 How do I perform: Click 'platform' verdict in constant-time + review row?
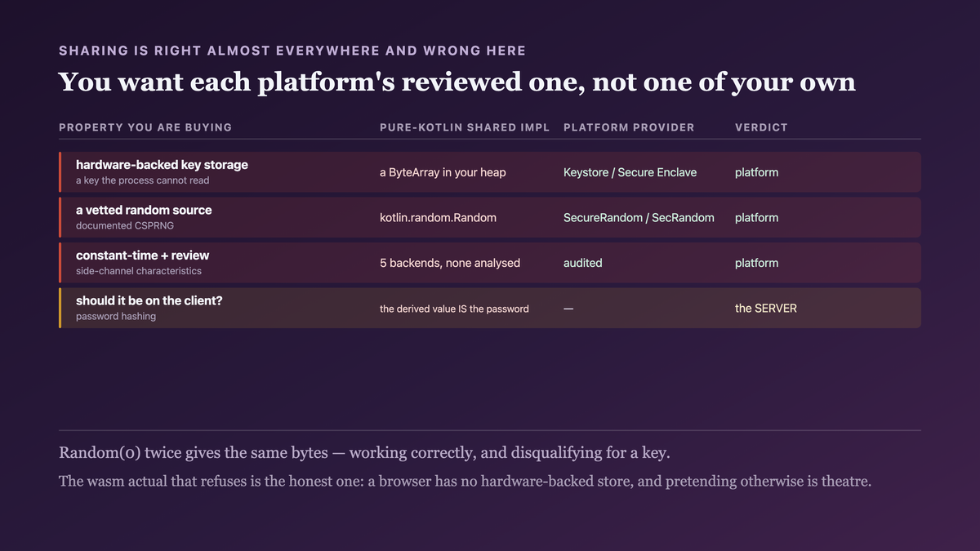click(x=756, y=263)
